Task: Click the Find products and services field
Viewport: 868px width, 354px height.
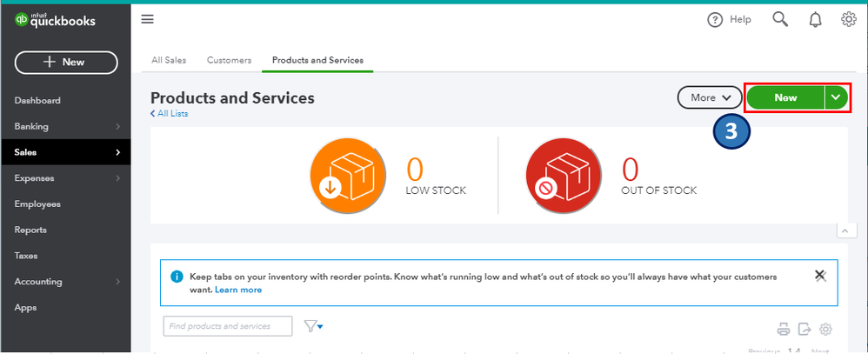Action: click(228, 326)
